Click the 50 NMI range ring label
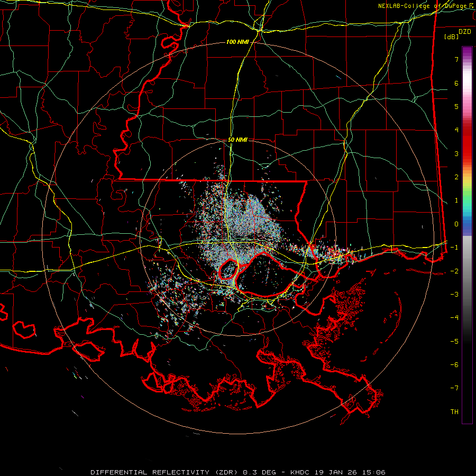 pyautogui.click(x=237, y=140)
